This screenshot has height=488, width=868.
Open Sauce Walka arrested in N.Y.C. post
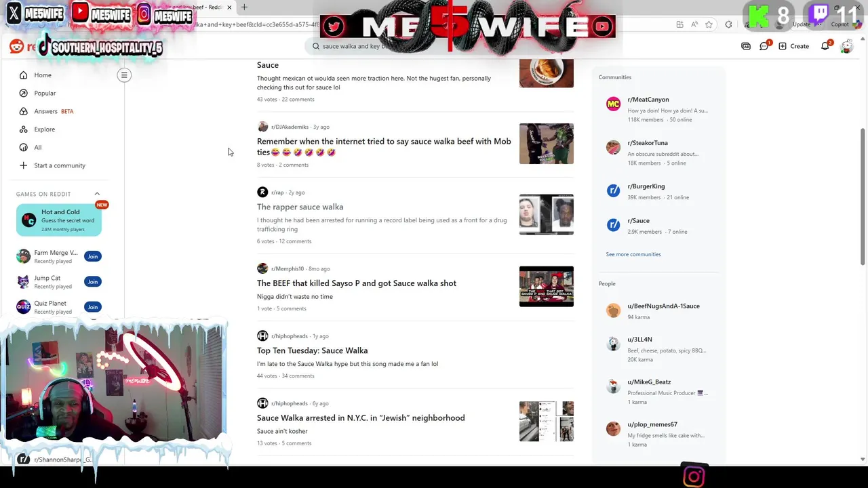click(361, 418)
